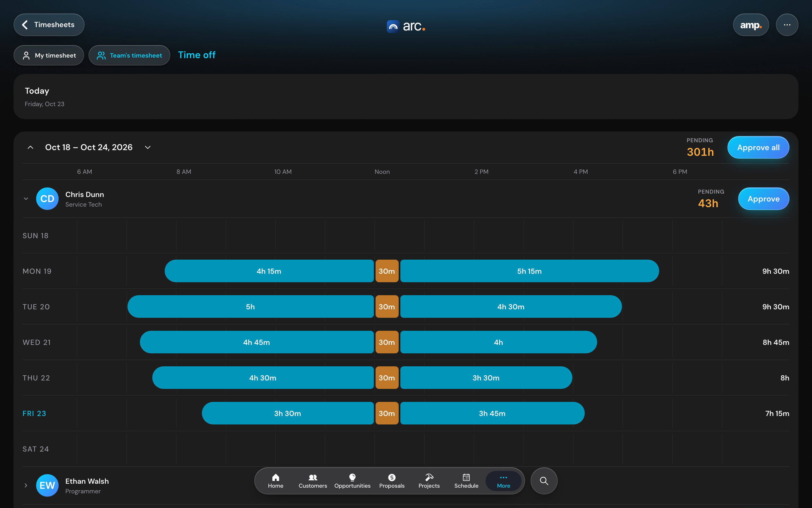This screenshot has height=508, width=812.
Task: Open Opportunities in bottom nav
Action: tap(352, 481)
